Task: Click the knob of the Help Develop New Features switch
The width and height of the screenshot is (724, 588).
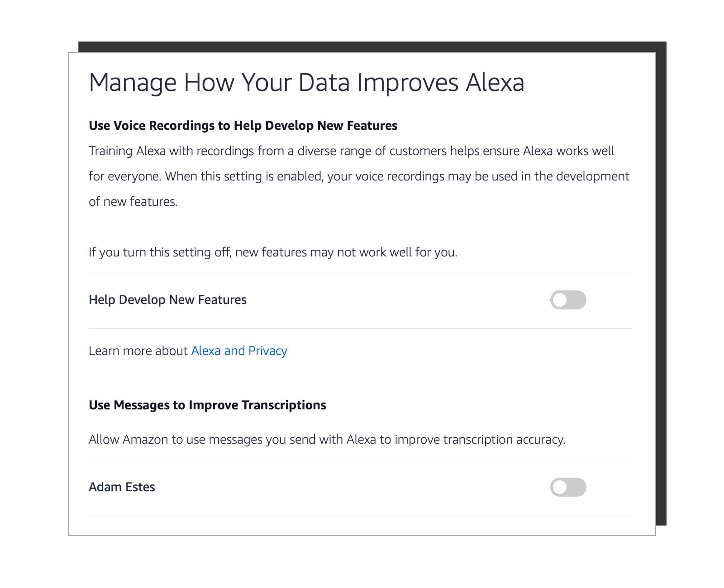Action: coord(560,300)
